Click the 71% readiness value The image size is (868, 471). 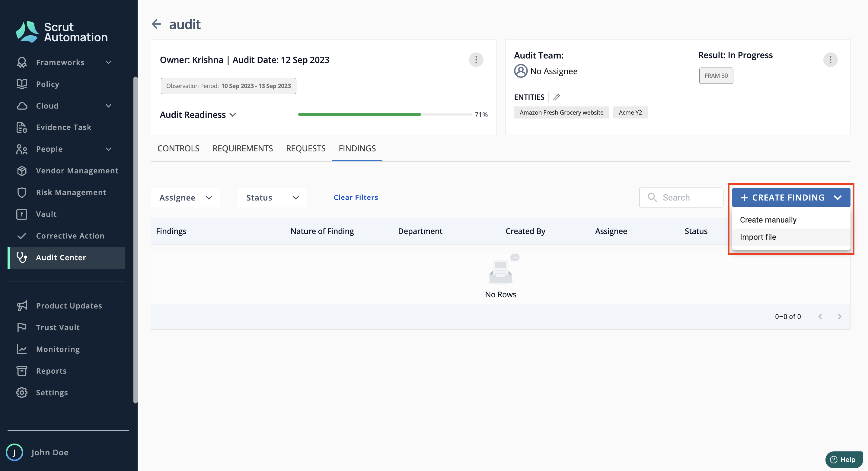point(481,115)
